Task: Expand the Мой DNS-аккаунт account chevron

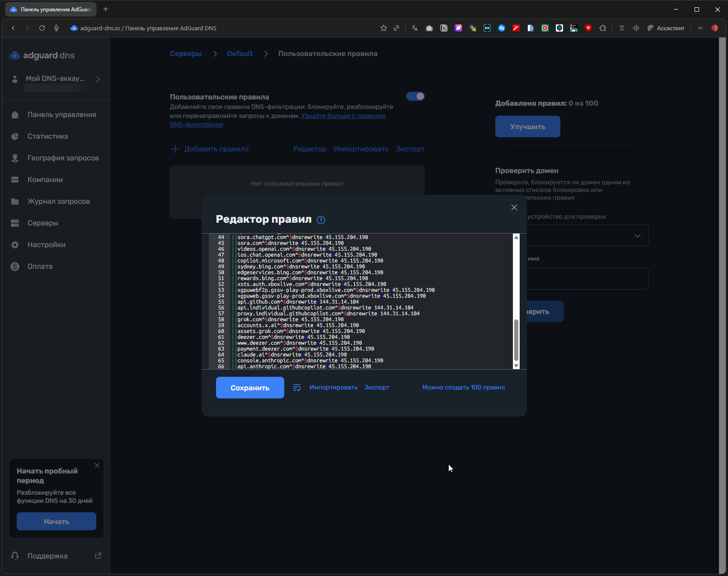Action: (98, 79)
